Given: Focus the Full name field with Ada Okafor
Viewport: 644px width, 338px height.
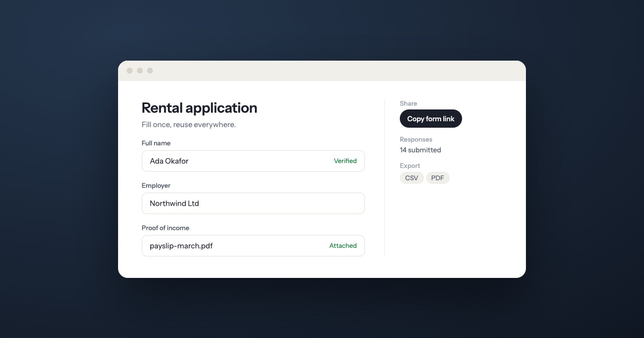Looking at the screenshot, I should 253,161.
